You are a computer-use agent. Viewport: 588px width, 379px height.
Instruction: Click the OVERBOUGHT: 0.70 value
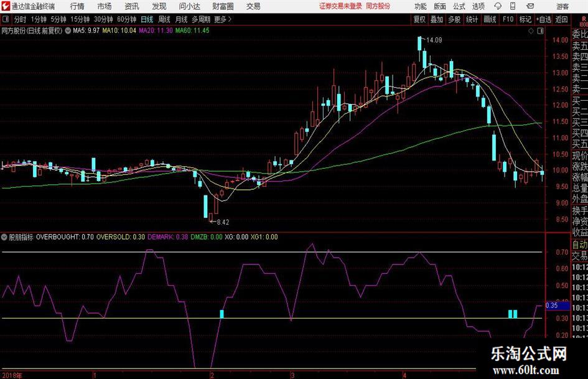(x=65, y=237)
